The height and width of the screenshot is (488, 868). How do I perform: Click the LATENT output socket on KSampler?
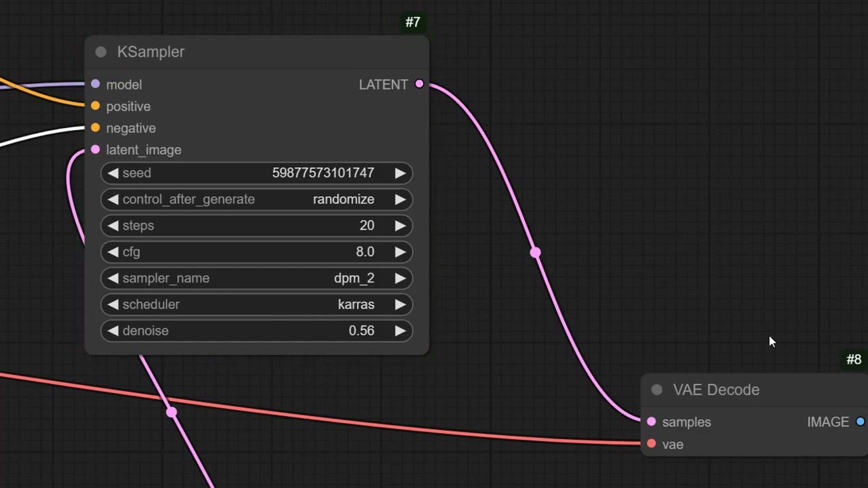419,84
